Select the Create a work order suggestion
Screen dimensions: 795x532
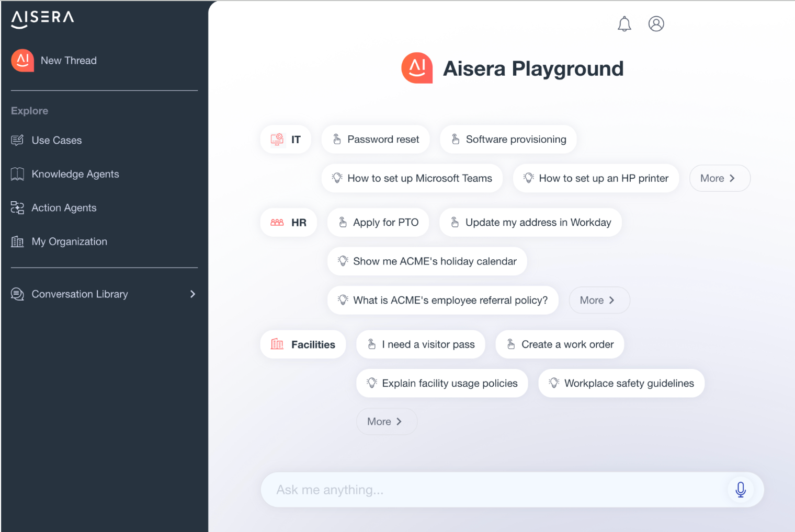[x=560, y=344]
